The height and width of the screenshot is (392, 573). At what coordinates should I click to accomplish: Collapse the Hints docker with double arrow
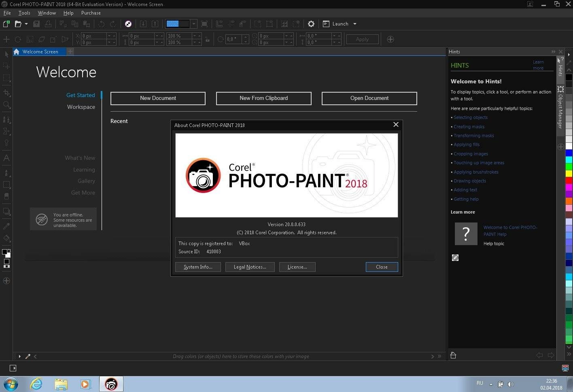tap(553, 52)
